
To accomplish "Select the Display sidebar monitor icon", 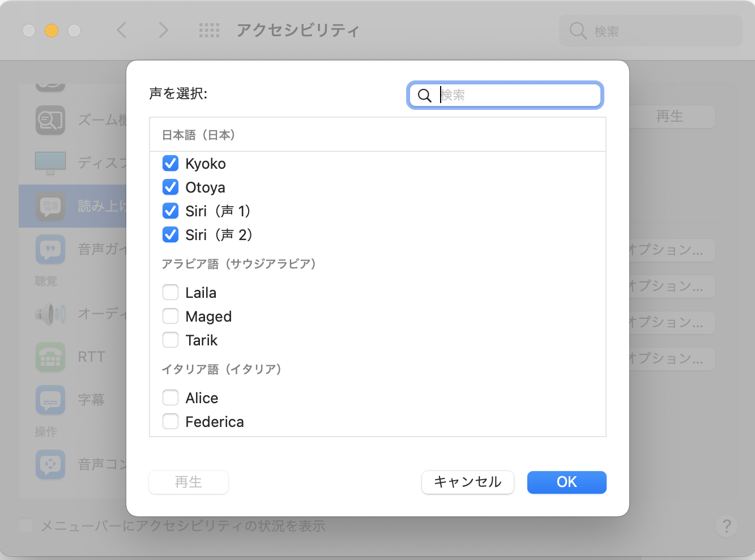I will (50, 163).
